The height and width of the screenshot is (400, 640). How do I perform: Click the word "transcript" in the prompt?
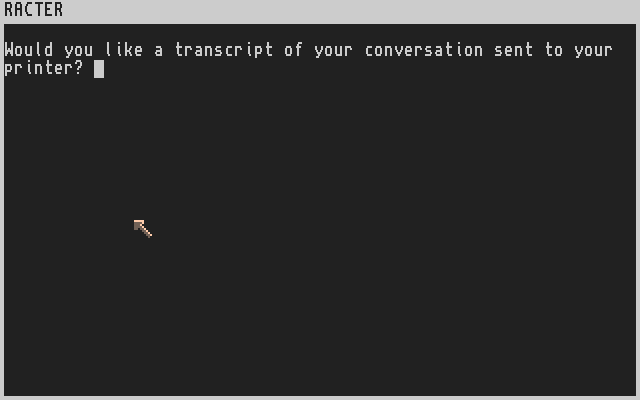(x=224, y=51)
